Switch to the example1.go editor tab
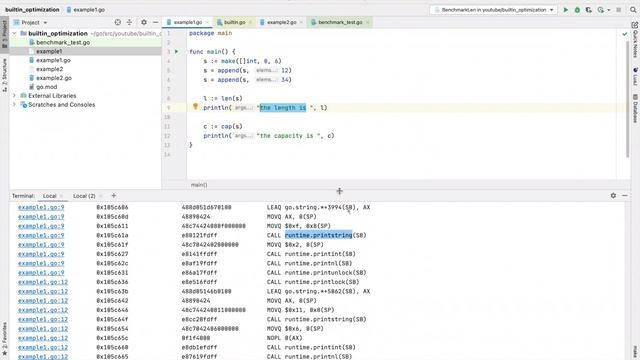 point(187,22)
